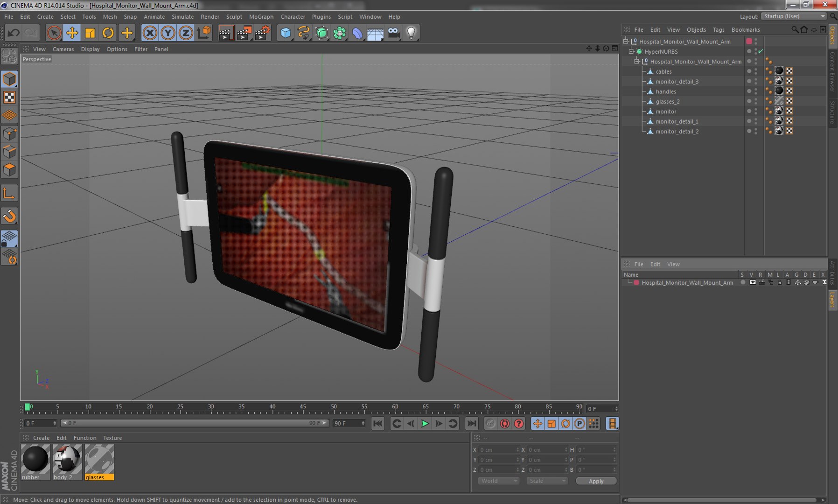Click the Apply button
Viewport: 838px width, 504px height.
coord(596,481)
